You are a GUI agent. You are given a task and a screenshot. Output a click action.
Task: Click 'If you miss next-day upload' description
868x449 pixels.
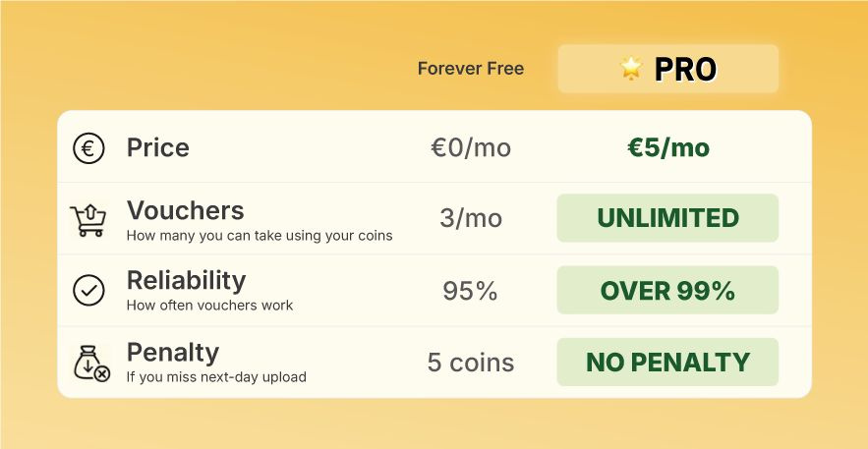point(216,377)
